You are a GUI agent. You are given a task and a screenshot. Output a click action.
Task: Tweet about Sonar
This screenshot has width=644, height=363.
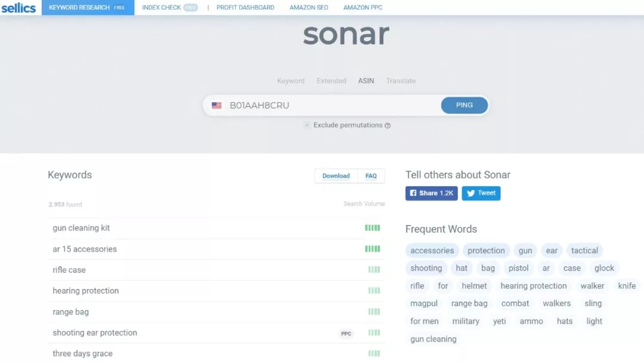pyautogui.click(x=481, y=193)
